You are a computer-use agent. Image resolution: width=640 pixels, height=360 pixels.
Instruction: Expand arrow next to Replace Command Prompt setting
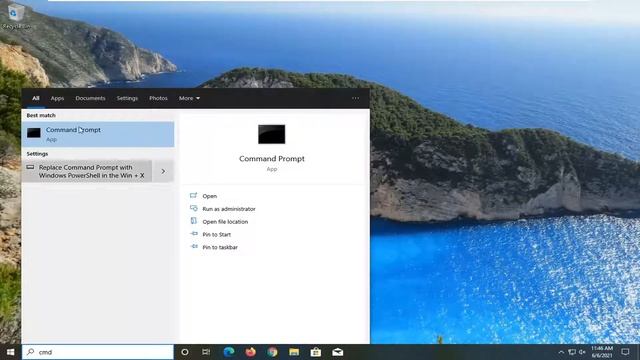pos(163,171)
